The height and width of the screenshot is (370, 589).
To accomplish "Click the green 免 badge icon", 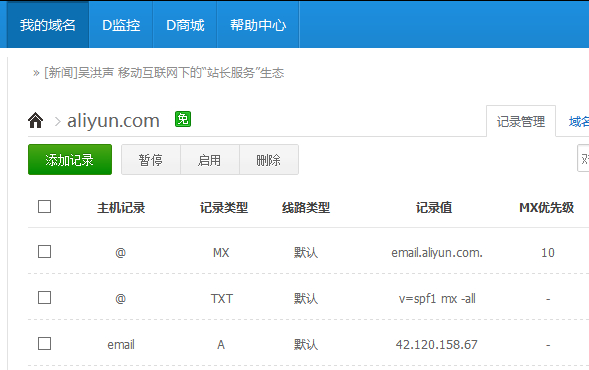I will point(183,119).
